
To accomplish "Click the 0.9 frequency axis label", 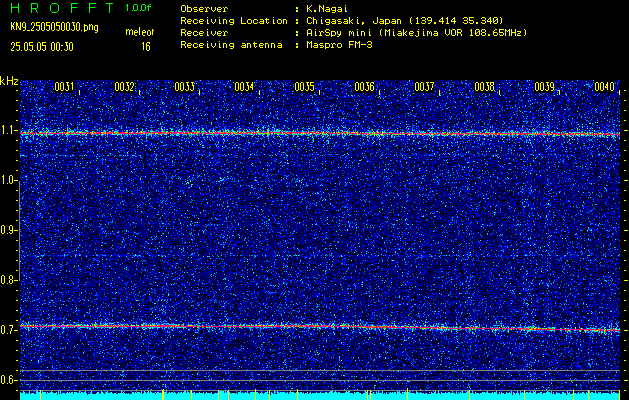I will (x=8, y=230).
